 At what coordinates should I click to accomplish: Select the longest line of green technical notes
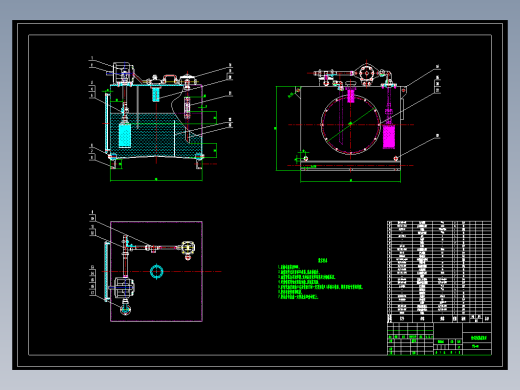click(320, 287)
